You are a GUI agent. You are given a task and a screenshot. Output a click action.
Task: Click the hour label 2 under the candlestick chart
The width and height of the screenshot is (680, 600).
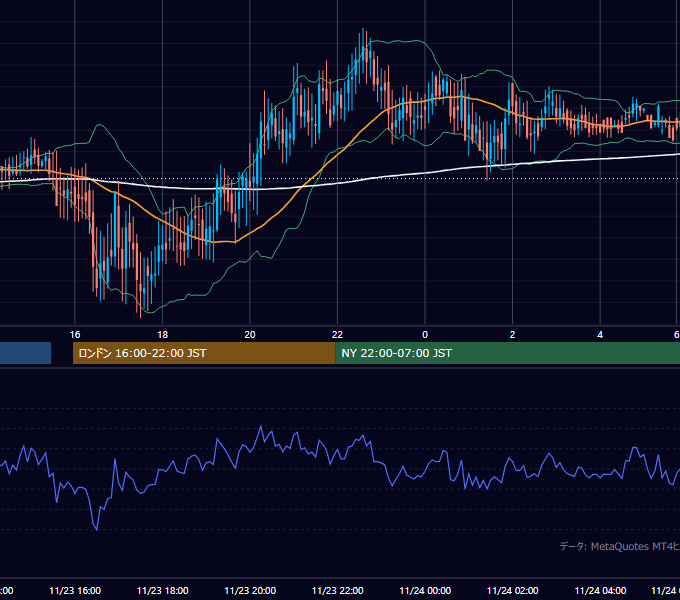[513, 335]
